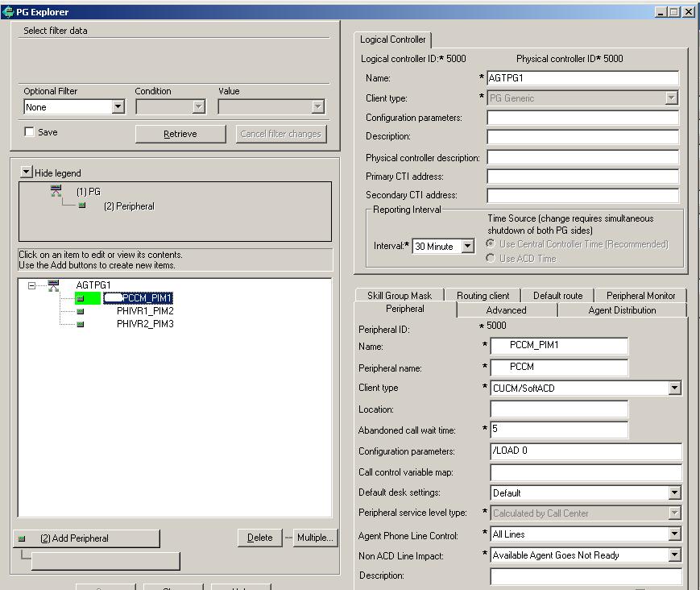The width and height of the screenshot is (700, 590).
Task: Click the /LOAD 0 configuration parameters field
Action: 586,451
